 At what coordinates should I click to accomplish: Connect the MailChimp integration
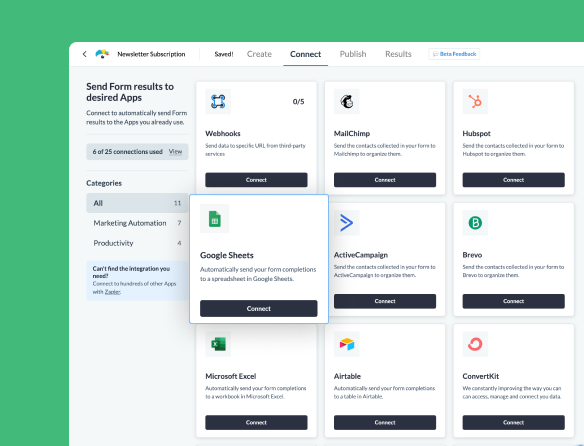click(x=385, y=180)
